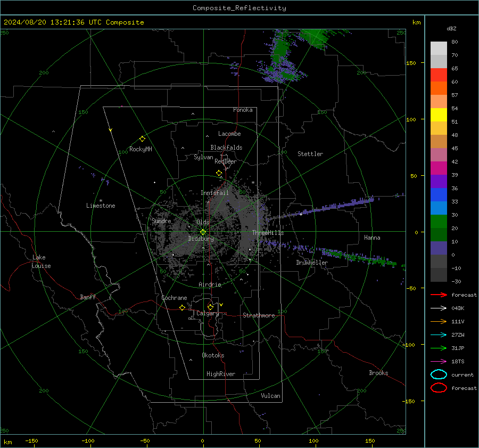This screenshot has width=479, height=448.
Task: Click the yellow diamond marker above RedDeer
Action: 219,173
